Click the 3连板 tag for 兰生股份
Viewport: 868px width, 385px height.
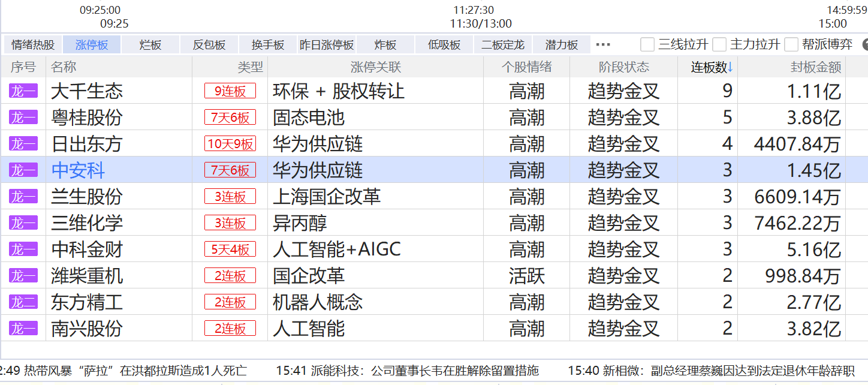click(230, 197)
